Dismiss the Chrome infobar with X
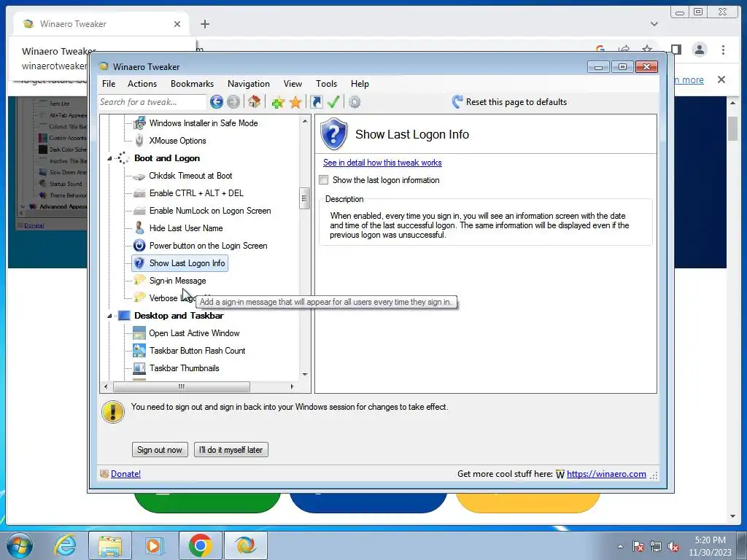Viewport: 747px width, 560px height. pyautogui.click(x=721, y=79)
